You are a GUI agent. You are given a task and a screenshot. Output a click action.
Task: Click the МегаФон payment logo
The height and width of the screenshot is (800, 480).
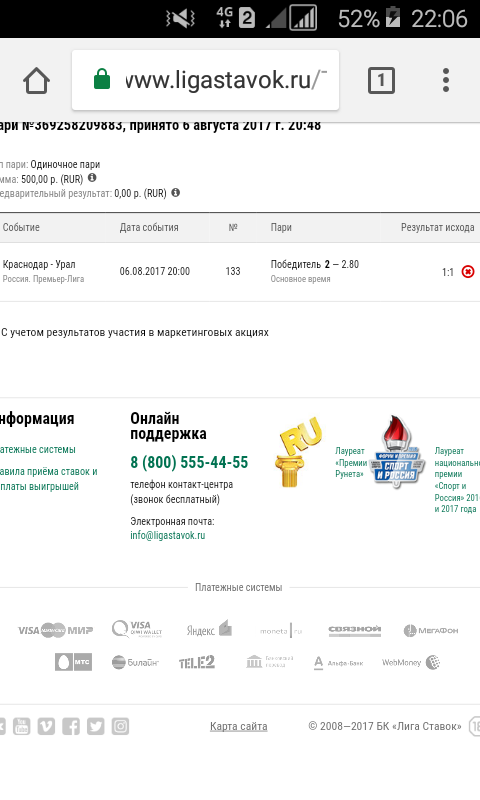click(431, 631)
